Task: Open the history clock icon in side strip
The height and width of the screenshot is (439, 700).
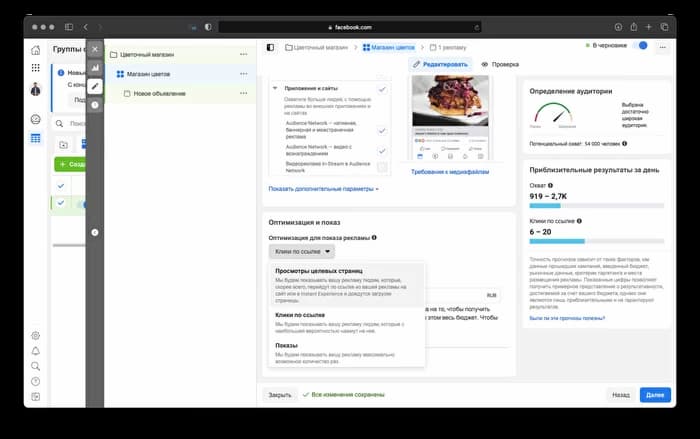Action: pos(95,104)
